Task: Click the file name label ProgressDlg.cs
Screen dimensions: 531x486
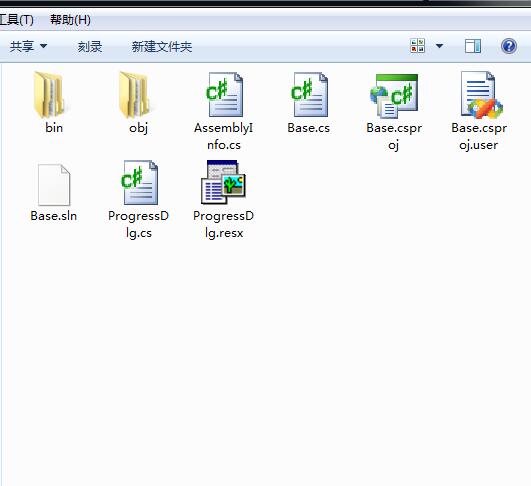Action: coord(139,224)
